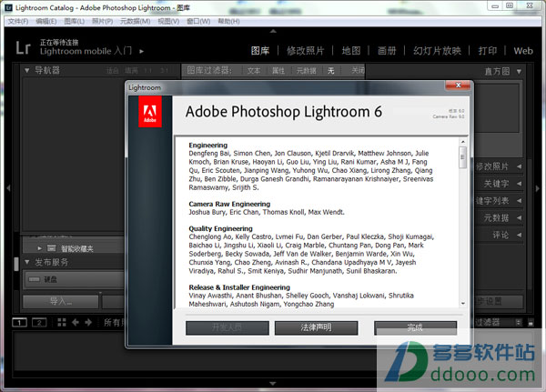
Task: Select the 属性 library filter
Action: tap(278, 71)
